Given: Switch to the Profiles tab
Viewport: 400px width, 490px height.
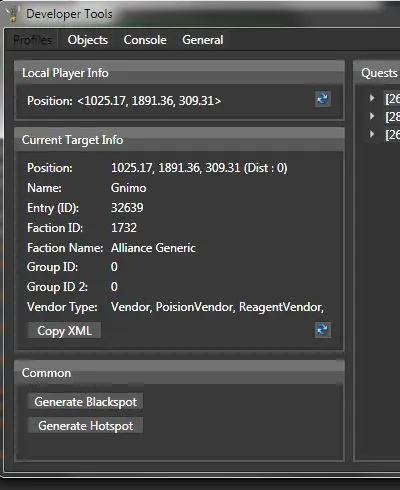Looking at the screenshot, I should (x=32, y=40).
